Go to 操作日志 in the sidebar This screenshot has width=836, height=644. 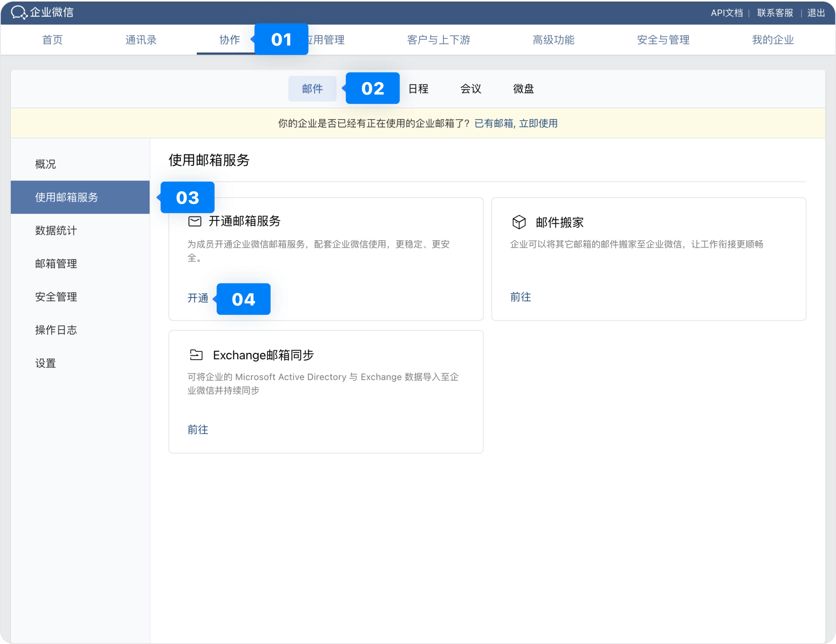(x=56, y=330)
